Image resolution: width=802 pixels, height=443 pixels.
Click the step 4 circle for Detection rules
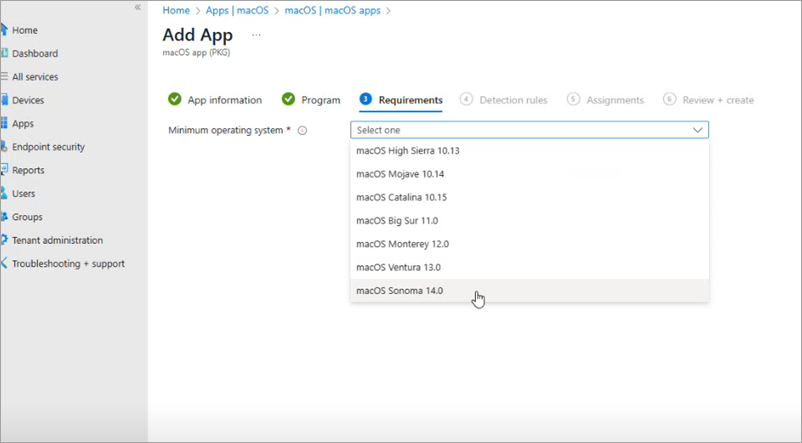click(x=466, y=99)
